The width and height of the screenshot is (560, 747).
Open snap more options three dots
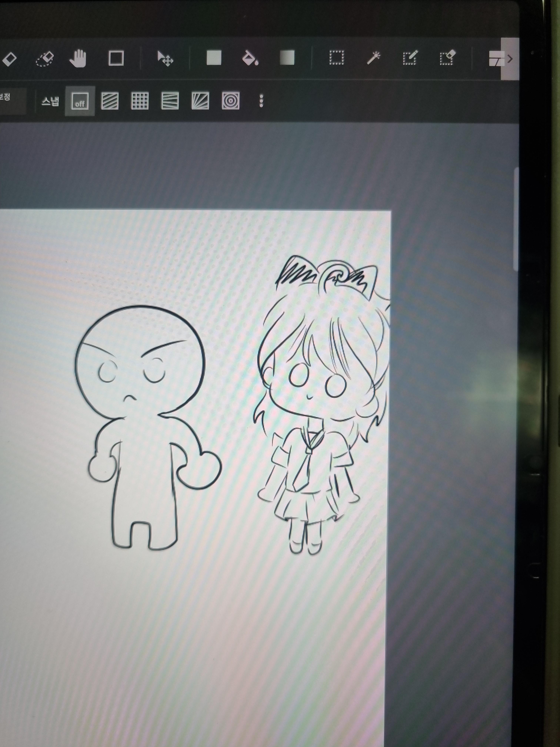coord(261,101)
